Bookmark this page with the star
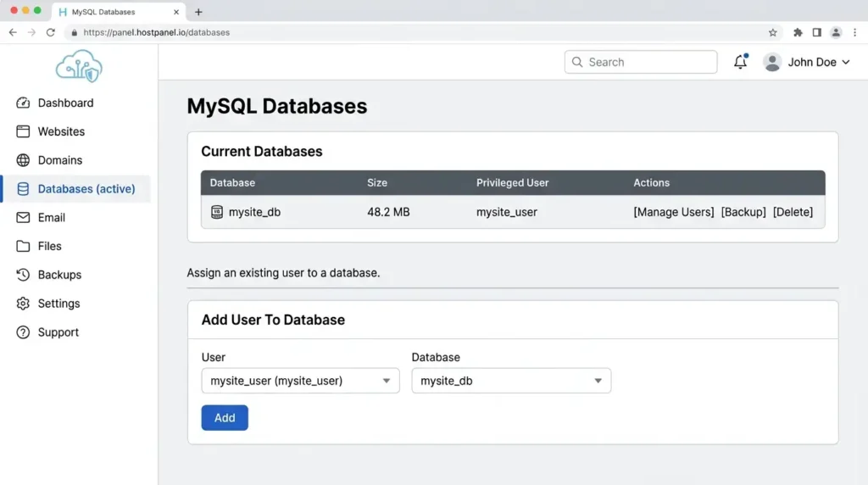 (x=773, y=33)
